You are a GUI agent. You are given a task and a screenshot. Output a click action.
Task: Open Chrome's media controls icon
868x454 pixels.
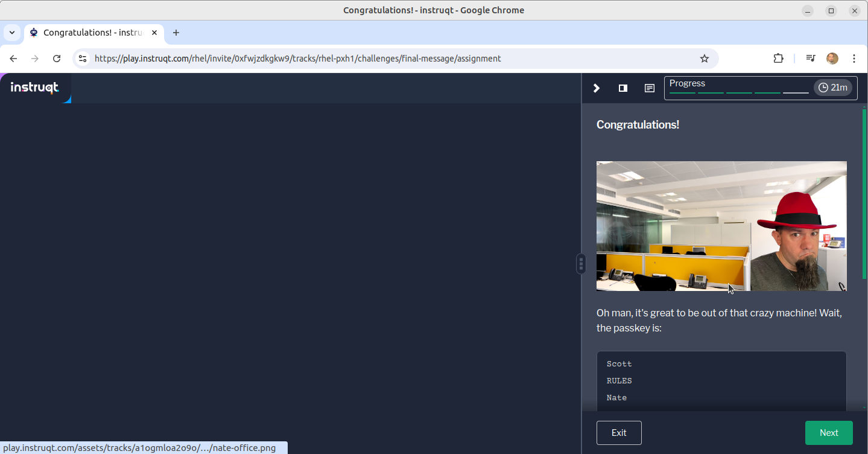coord(810,59)
